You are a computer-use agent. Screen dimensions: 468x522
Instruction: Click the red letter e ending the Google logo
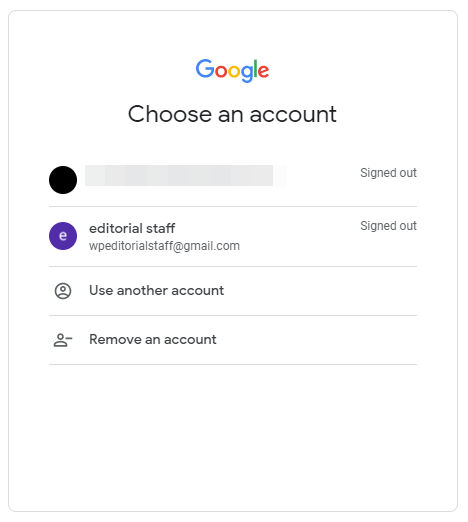pos(263,71)
